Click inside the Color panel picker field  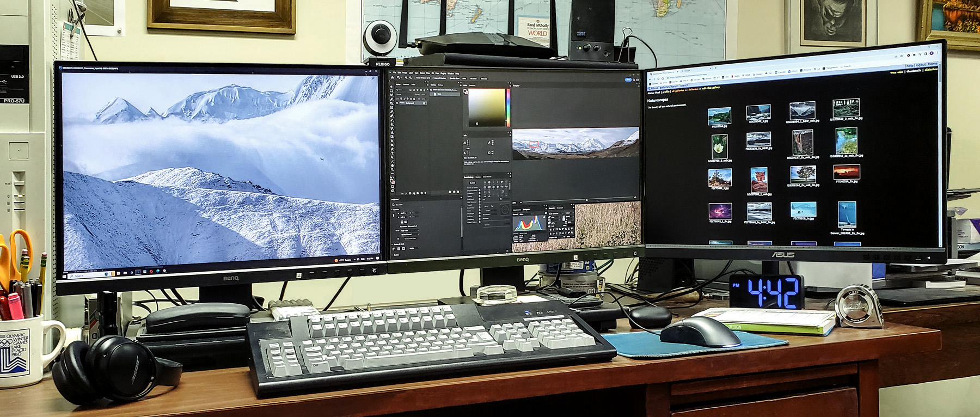pos(487,107)
